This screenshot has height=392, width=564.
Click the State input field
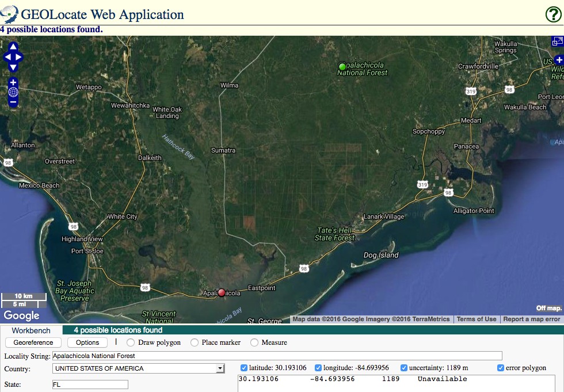[90, 385]
